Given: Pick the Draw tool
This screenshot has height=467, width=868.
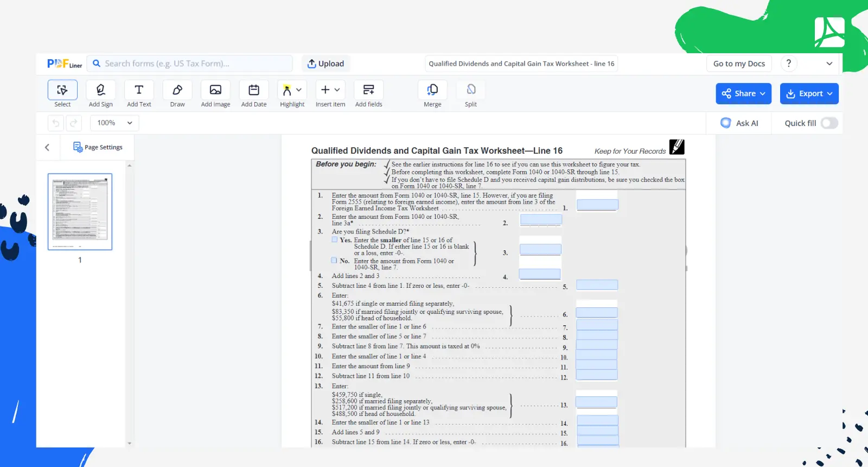Looking at the screenshot, I should (x=177, y=94).
